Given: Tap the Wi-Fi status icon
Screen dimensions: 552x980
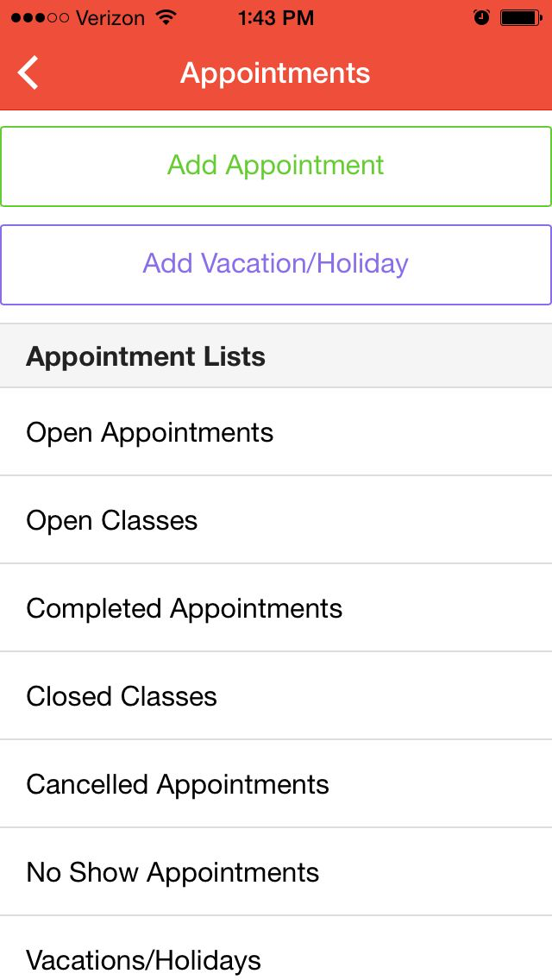Looking at the screenshot, I should pos(166,17).
